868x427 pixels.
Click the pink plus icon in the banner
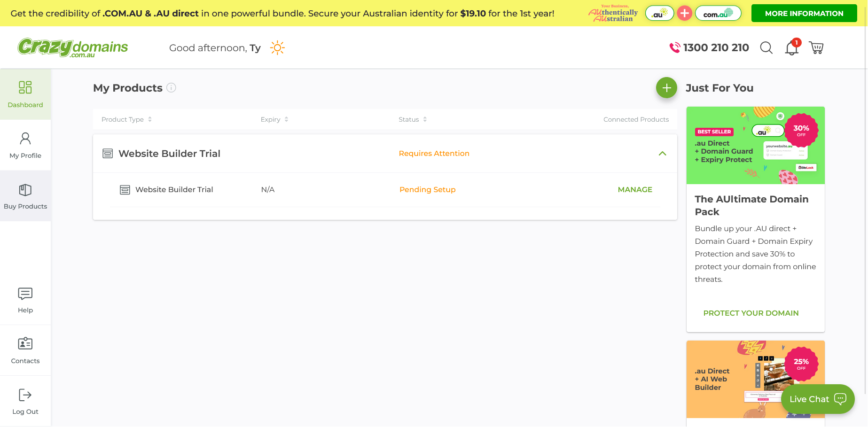(685, 13)
